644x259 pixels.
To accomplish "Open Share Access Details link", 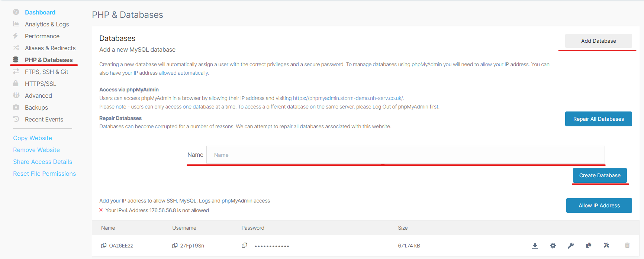I will (x=43, y=162).
